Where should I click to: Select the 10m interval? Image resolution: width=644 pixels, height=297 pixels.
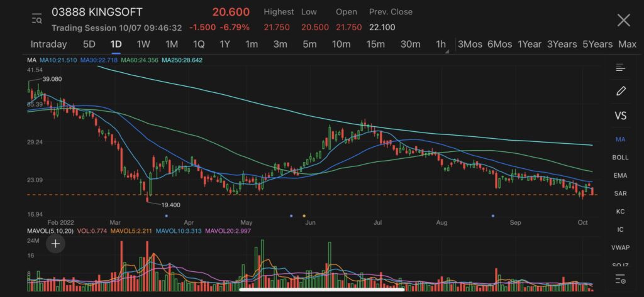pos(341,45)
